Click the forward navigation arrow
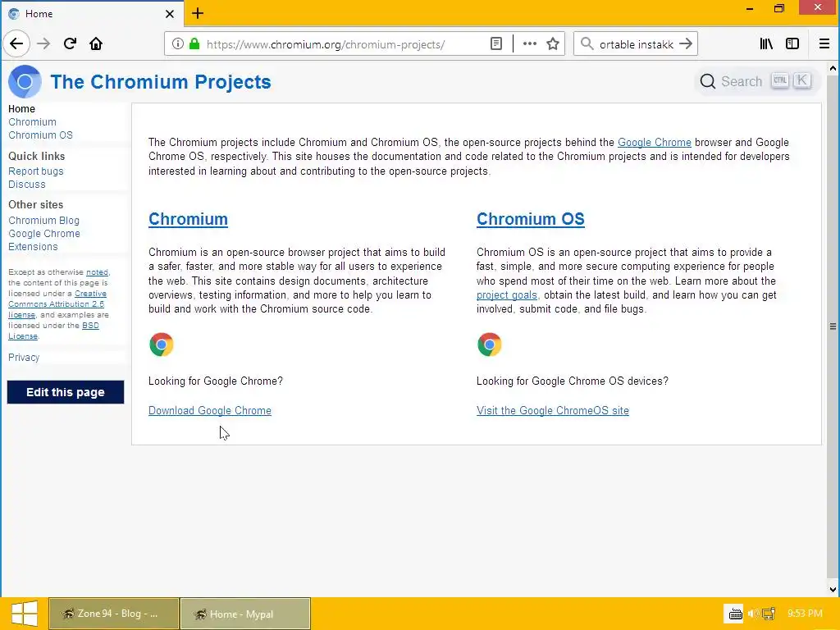This screenshot has width=840, height=630. tap(43, 44)
